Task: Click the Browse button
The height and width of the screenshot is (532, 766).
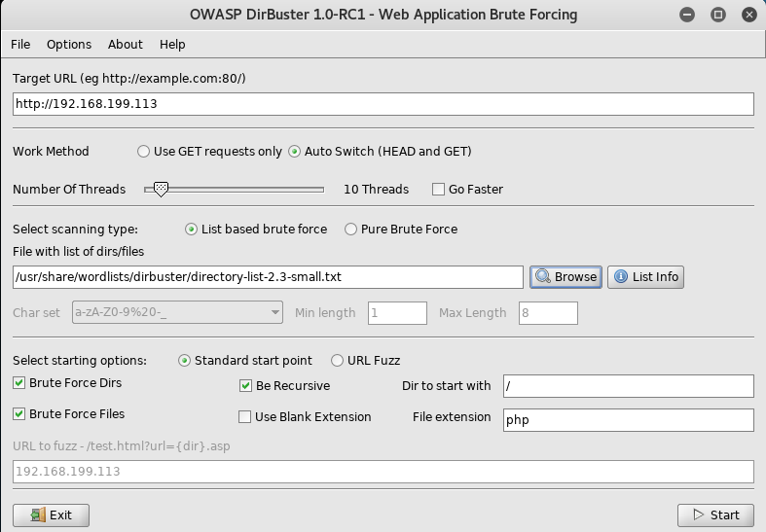Action: click(565, 277)
